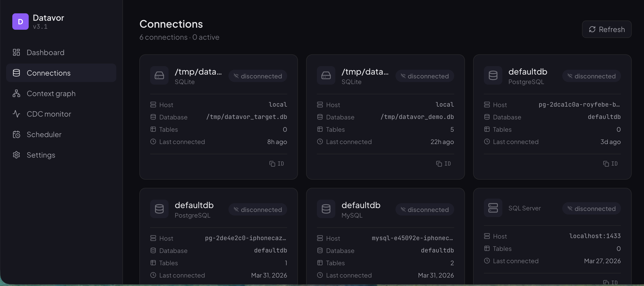The height and width of the screenshot is (286, 644).
Task: Click host value 'pg-2de4e2c0-iphonecaz…'
Action: pyautogui.click(x=246, y=238)
